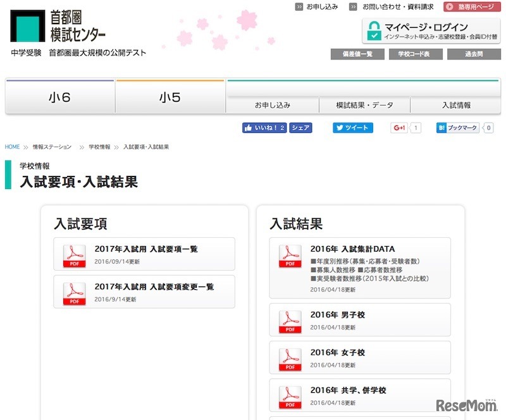Click the Twitter bird icon on ツイート button
The image size is (506, 420).
click(340, 128)
